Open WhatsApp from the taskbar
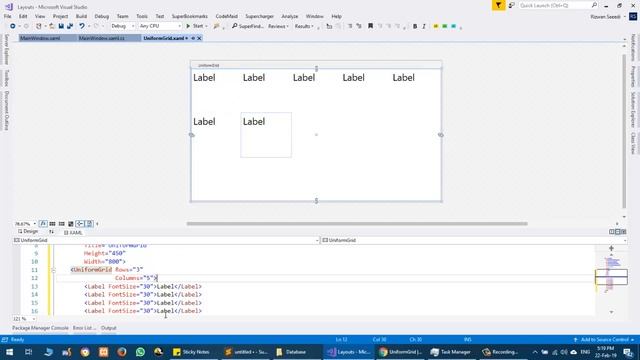This screenshot has width=640, height=360. (x=140, y=352)
